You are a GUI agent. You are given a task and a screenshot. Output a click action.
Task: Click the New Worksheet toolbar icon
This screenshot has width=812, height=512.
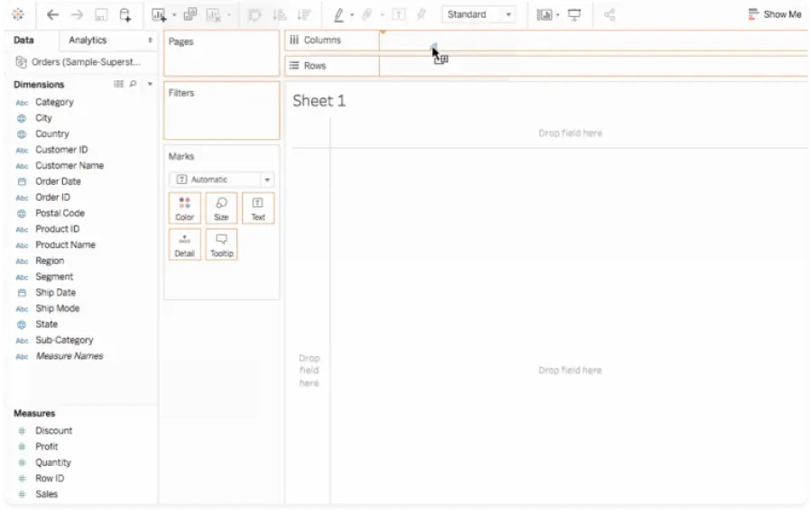click(x=159, y=15)
